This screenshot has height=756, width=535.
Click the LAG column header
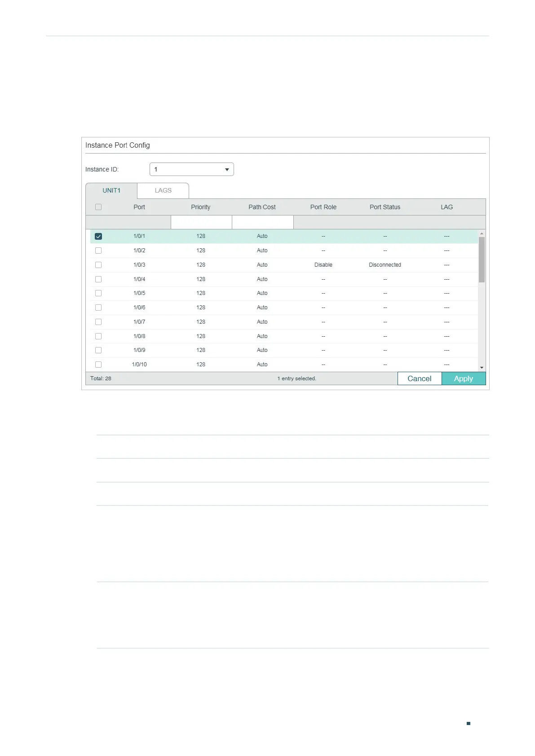pyautogui.click(x=447, y=207)
